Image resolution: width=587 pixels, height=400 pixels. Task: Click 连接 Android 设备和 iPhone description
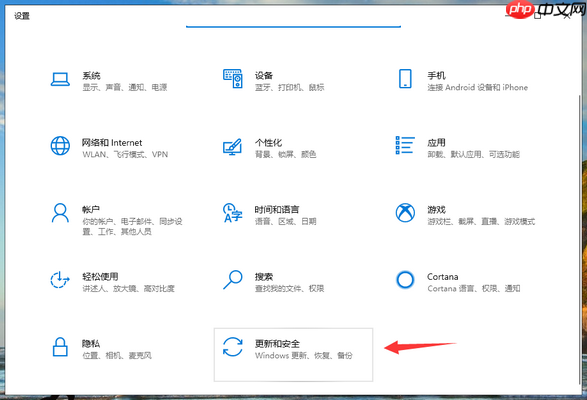pyautogui.click(x=478, y=87)
